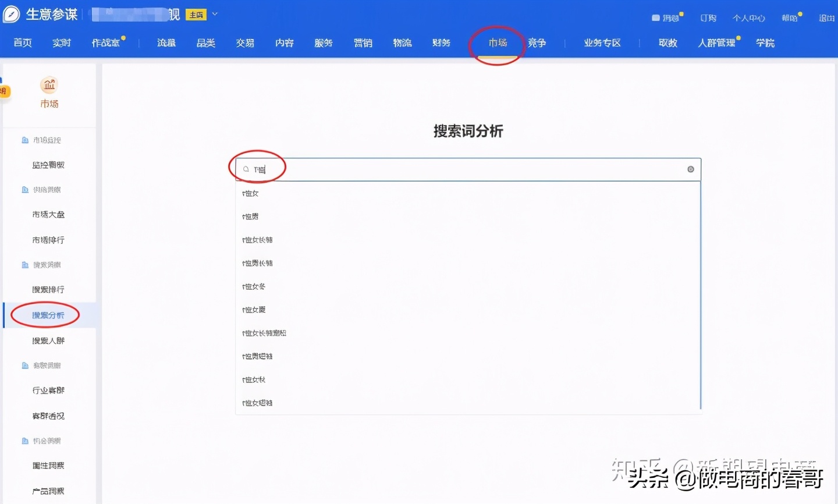Image resolution: width=838 pixels, height=504 pixels.
Task: Click the clear button at the search box right edge
Action: (x=690, y=169)
